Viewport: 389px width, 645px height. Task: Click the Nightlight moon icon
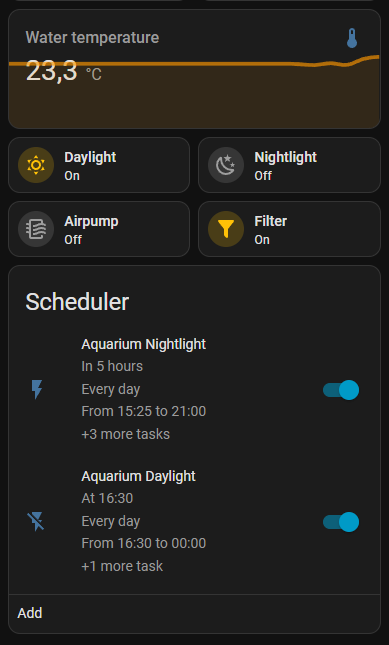point(226,165)
